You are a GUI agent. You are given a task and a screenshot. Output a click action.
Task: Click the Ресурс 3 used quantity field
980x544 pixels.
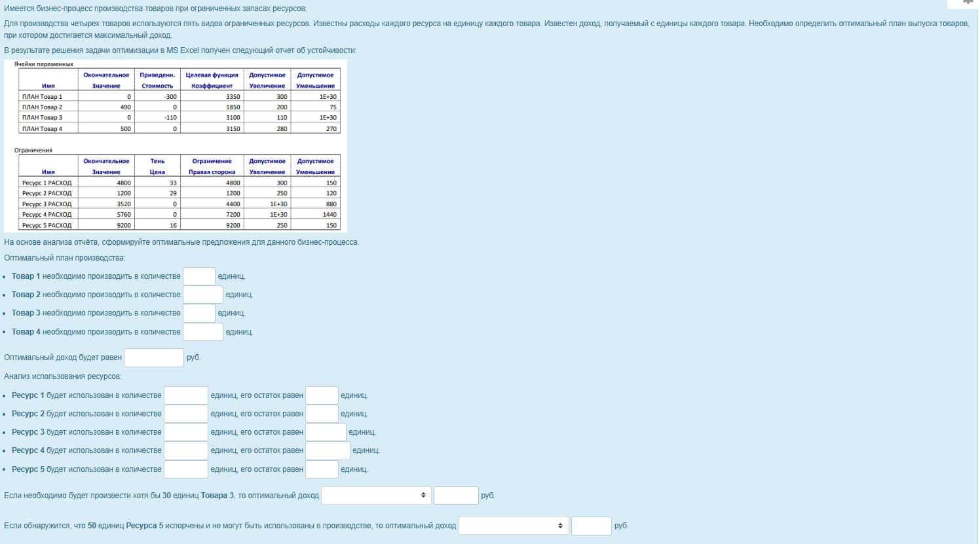(x=186, y=432)
